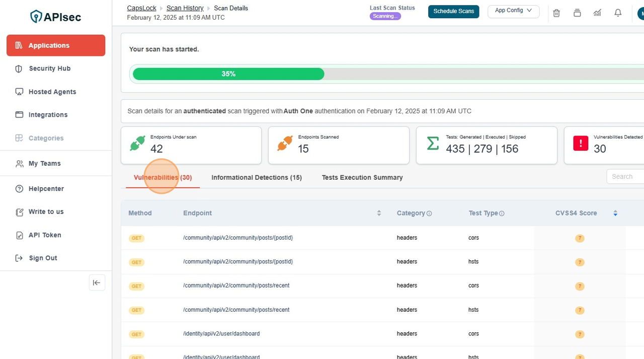This screenshot has height=359, width=644.
Task: Collapse the sidebar with arrow icon
Action: click(97, 282)
